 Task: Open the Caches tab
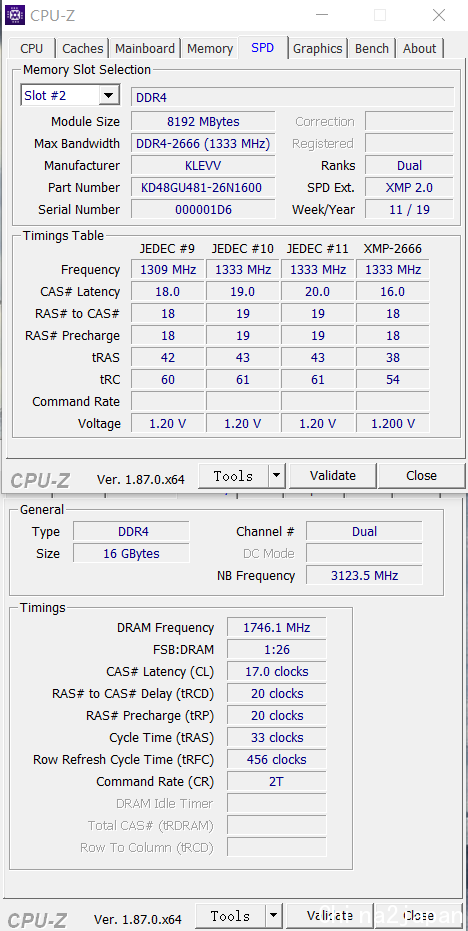click(x=83, y=49)
